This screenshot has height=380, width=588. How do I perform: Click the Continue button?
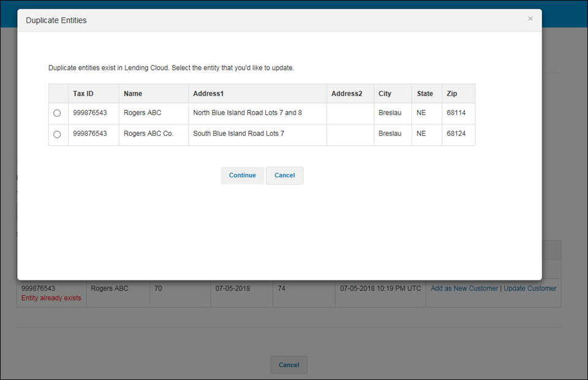(243, 176)
